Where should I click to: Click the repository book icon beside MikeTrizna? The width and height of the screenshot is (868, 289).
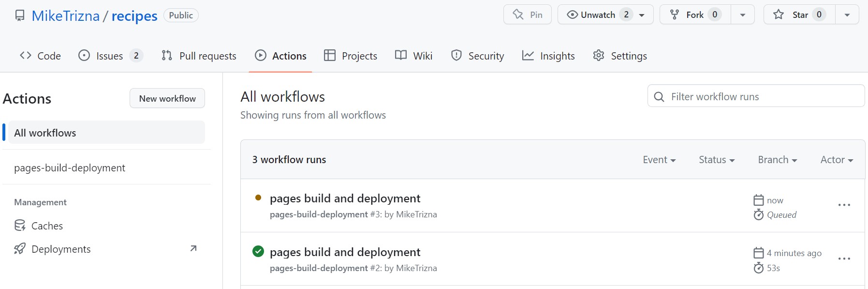pyautogui.click(x=20, y=15)
